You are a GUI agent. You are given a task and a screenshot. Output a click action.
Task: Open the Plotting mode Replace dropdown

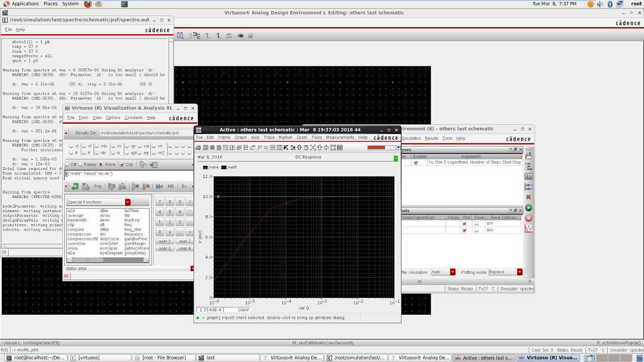pyautogui.click(x=520, y=272)
